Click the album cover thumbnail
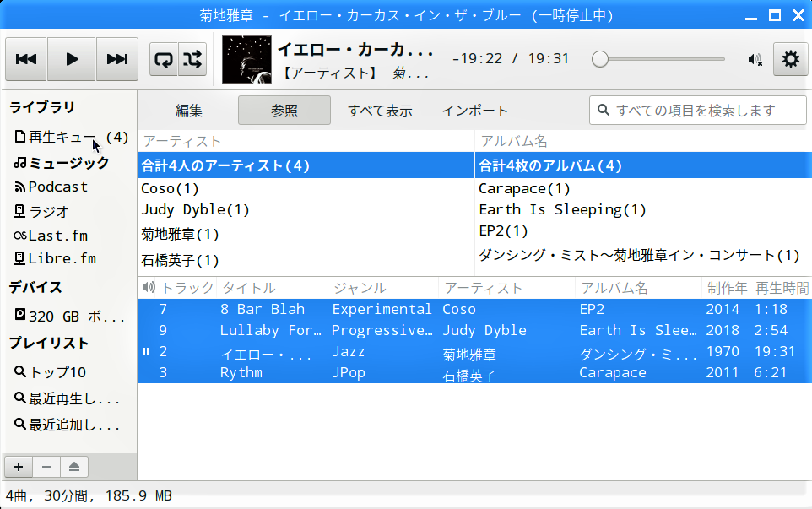Image resolution: width=812 pixels, height=509 pixels. pos(246,59)
